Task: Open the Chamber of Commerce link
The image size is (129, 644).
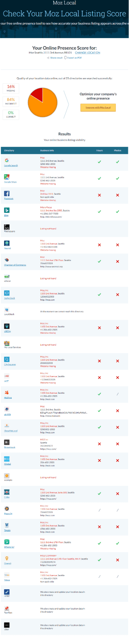Action: tap(15, 265)
